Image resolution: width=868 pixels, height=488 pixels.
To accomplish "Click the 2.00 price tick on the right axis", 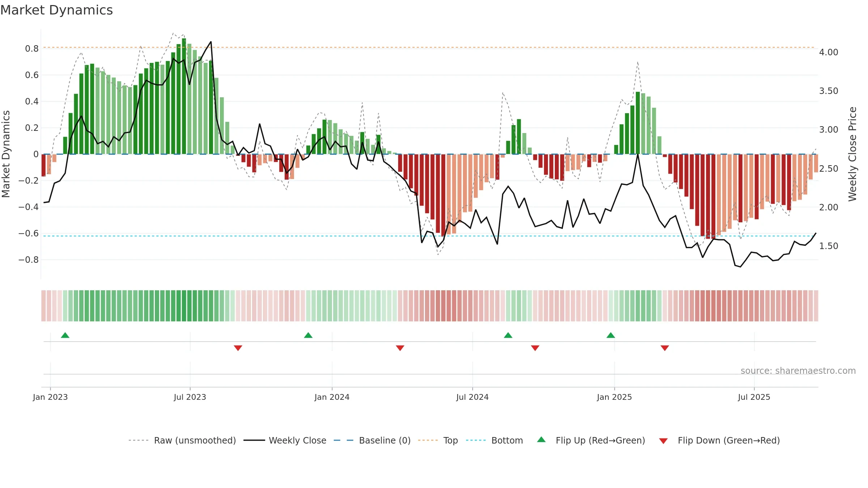I will [829, 207].
